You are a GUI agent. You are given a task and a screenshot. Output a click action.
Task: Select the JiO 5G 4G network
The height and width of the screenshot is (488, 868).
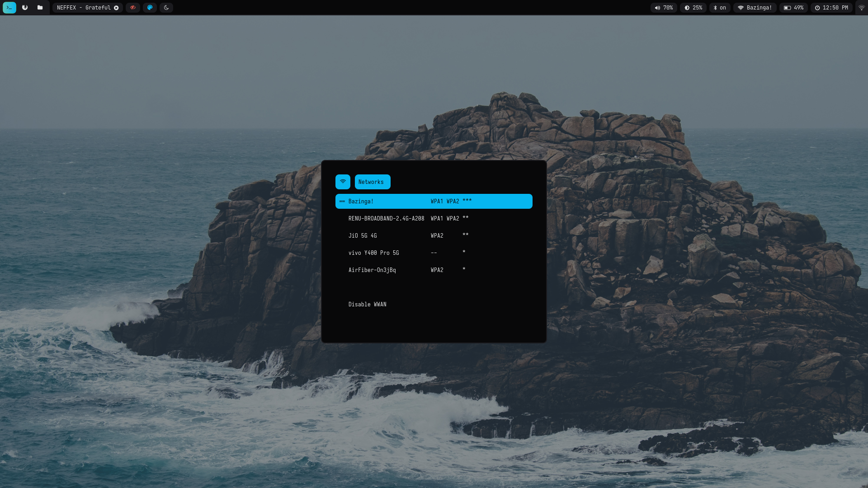pyautogui.click(x=434, y=235)
